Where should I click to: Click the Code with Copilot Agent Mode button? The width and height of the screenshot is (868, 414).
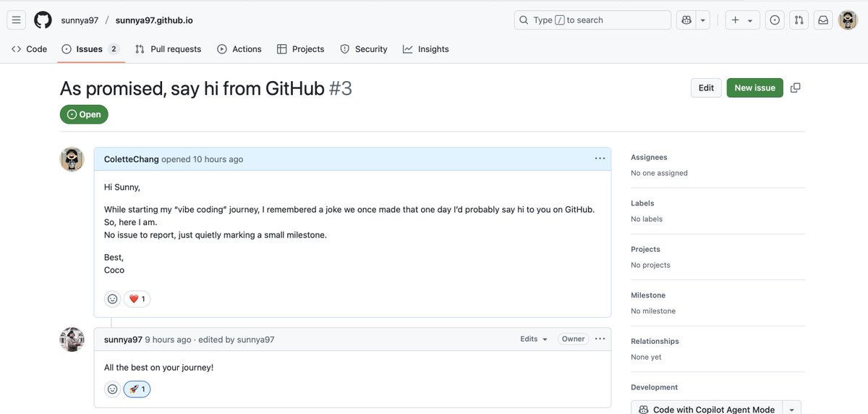click(x=707, y=409)
